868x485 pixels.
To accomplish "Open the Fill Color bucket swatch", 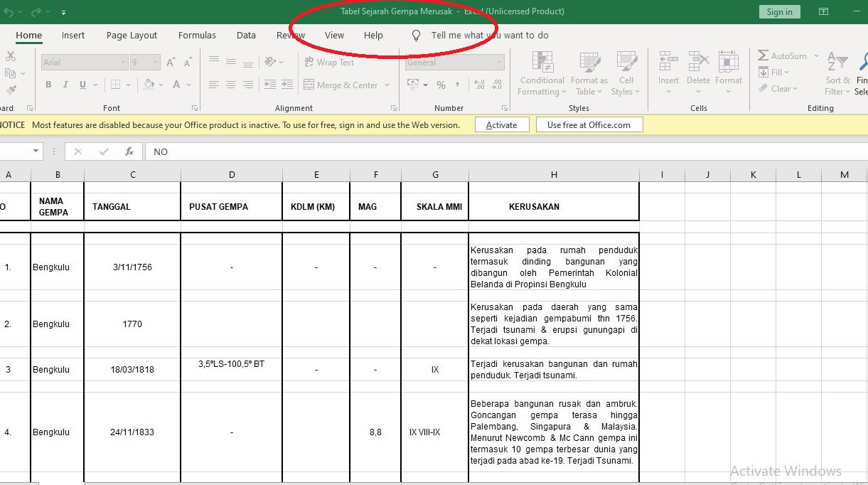I will (x=149, y=85).
